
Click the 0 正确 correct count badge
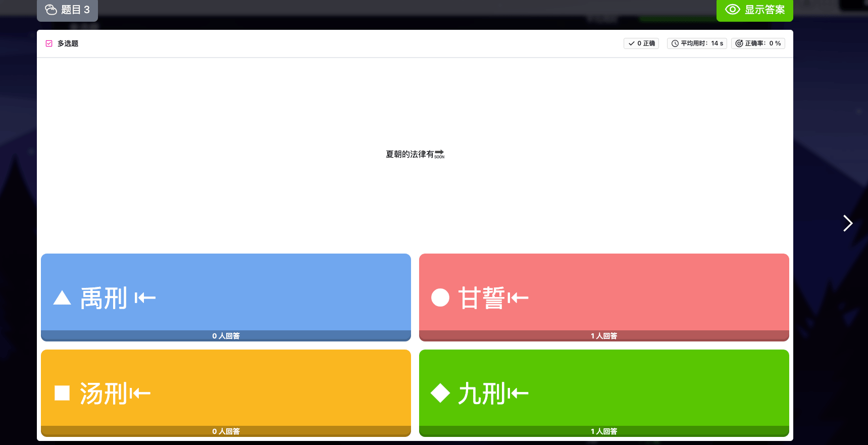(641, 43)
